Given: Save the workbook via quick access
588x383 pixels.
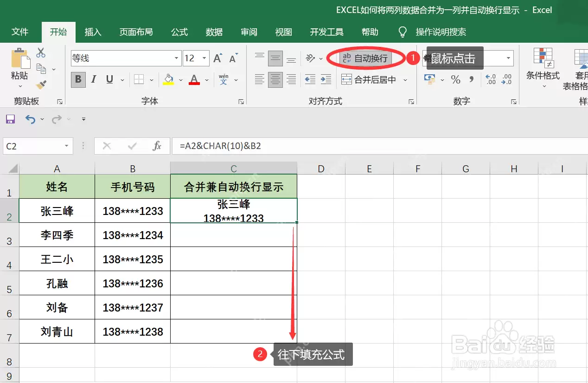Looking at the screenshot, I should [x=10, y=119].
